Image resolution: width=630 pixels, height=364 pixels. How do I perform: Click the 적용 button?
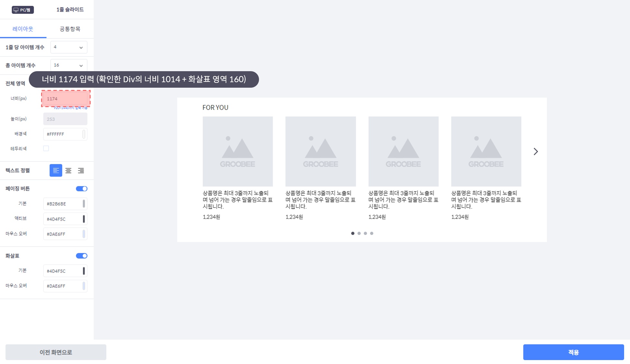click(x=573, y=352)
